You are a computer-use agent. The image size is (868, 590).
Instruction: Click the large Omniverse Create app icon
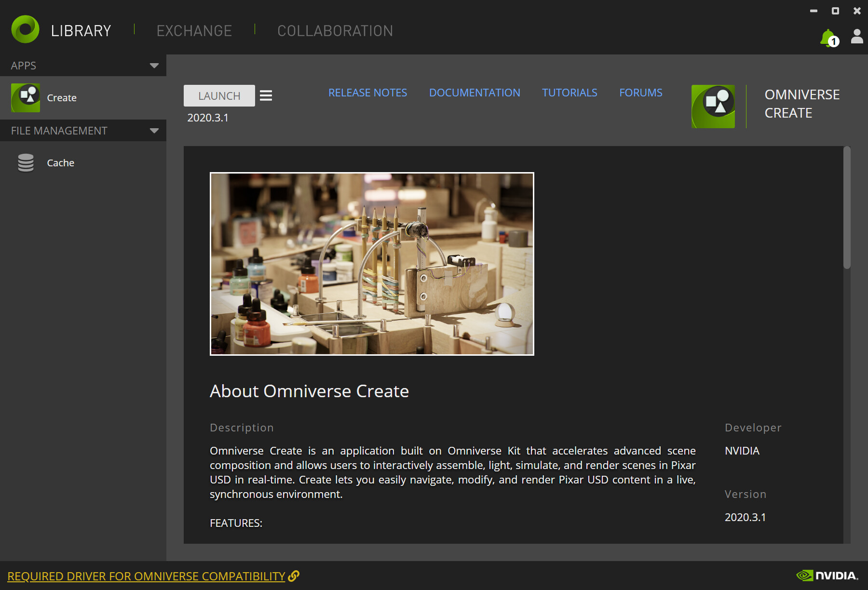(713, 107)
